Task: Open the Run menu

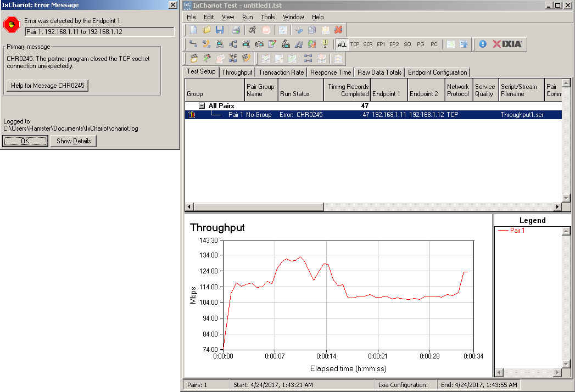Action: click(x=248, y=17)
